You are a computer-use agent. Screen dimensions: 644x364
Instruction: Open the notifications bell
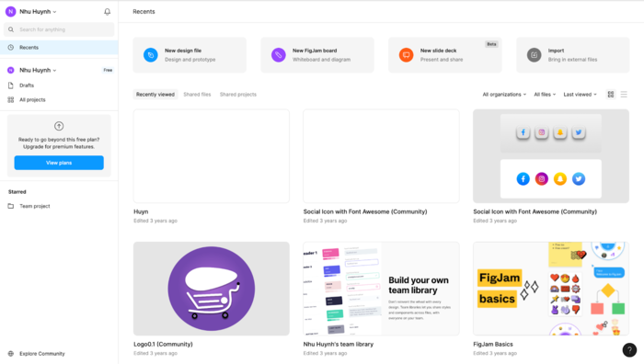108,12
